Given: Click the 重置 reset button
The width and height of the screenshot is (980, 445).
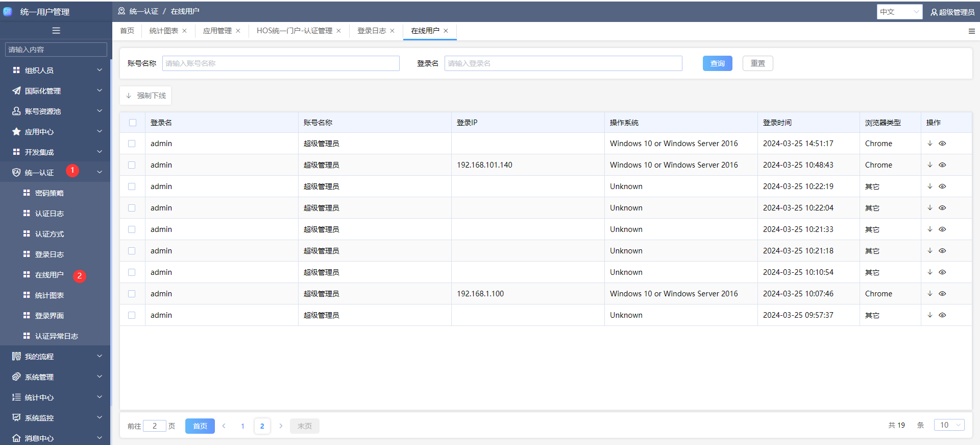Looking at the screenshot, I should click(757, 63).
